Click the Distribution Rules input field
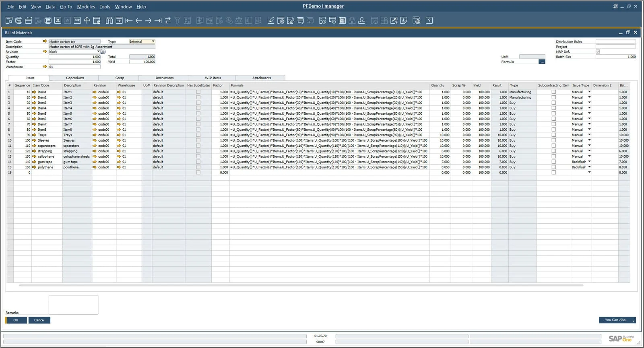 (x=616, y=41)
